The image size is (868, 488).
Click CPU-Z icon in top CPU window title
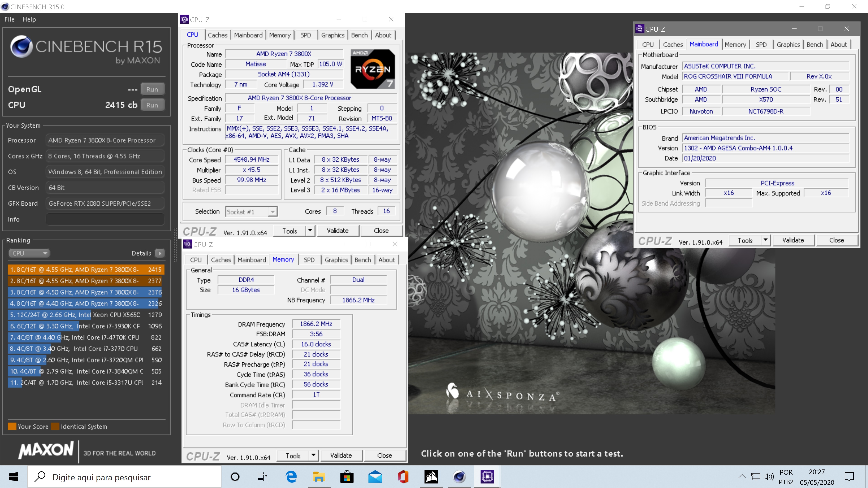point(184,19)
